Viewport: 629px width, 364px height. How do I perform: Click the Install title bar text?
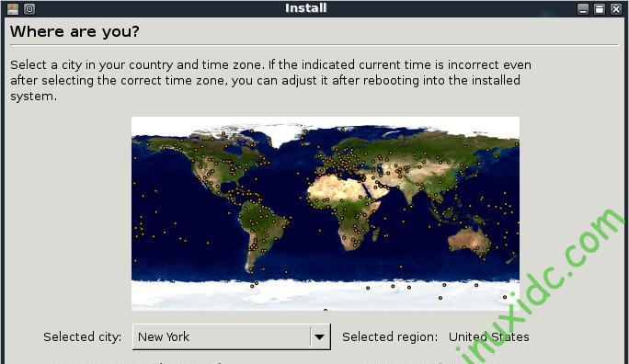(x=305, y=8)
